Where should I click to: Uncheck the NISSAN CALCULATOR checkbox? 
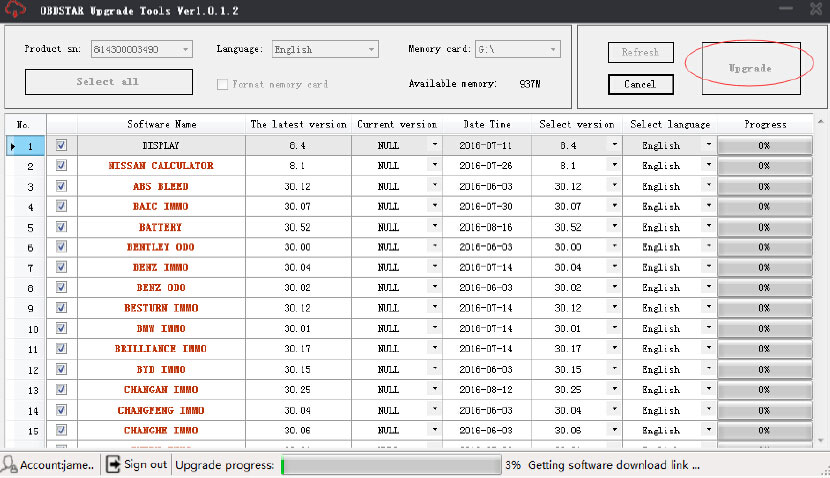tap(61, 165)
